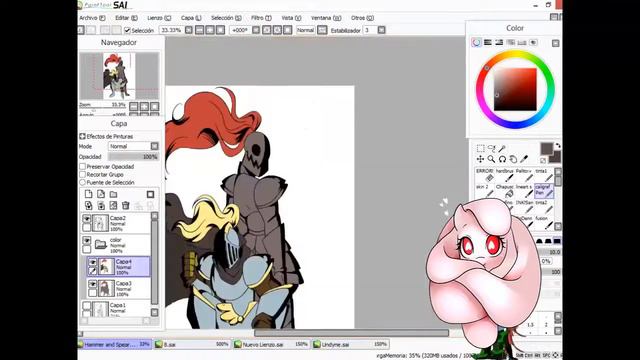Create a new normal layer
The height and width of the screenshot is (360, 640).
pos(89,194)
